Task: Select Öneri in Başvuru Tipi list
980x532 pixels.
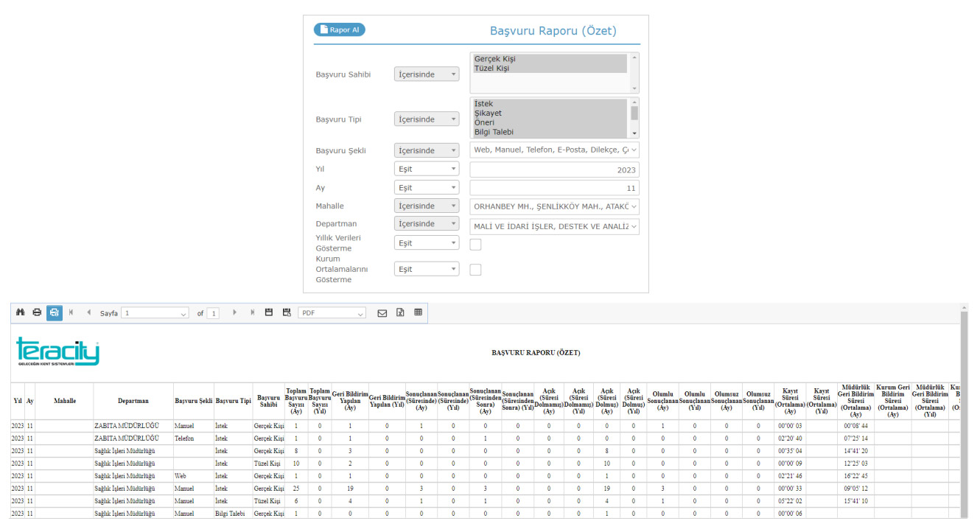Action: point(550,123)
